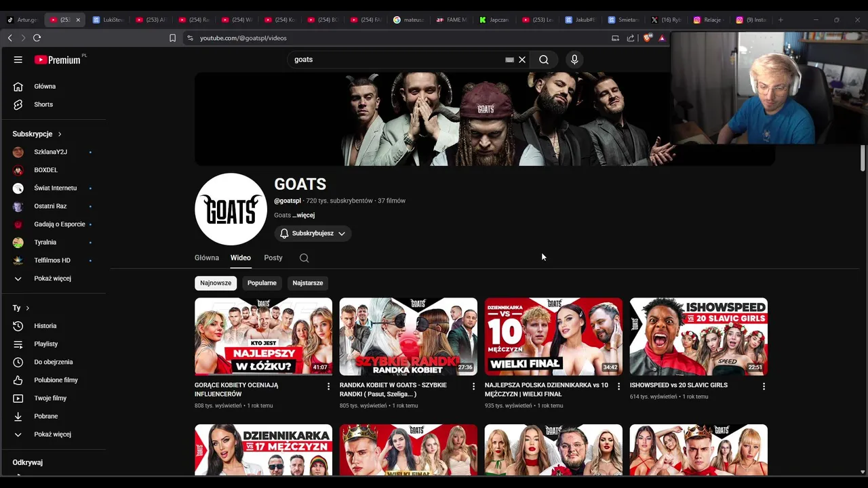Expand the Subskrypcje section
The image size is (868, 488).
[x=37, y=134]
